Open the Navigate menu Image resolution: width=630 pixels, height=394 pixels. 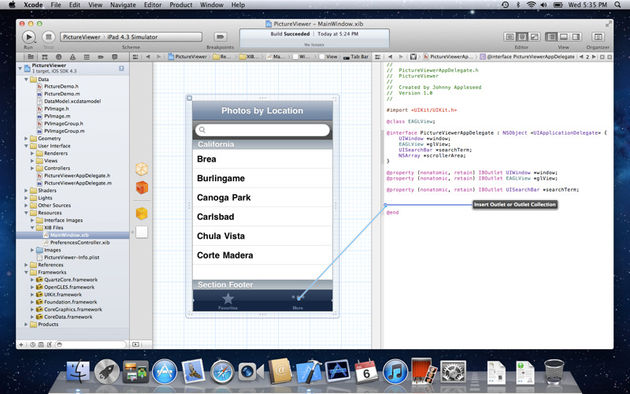[x=123, y=5]
